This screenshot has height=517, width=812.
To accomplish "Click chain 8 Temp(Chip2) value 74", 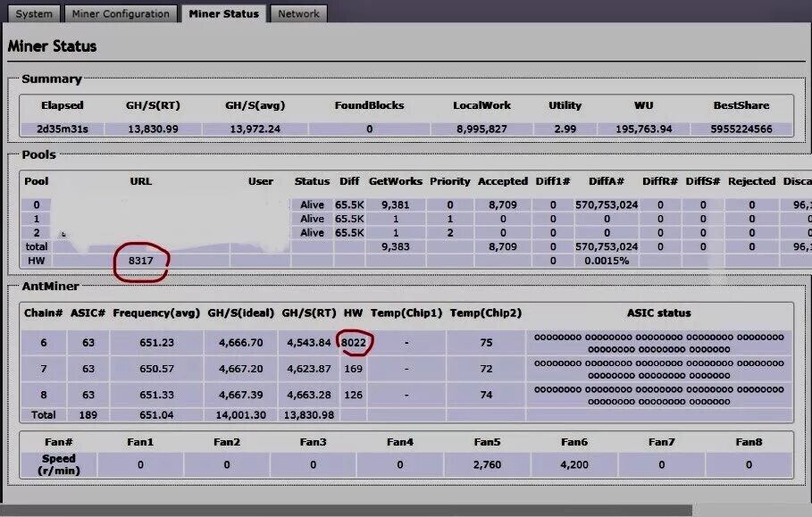I will click(486, 395).
